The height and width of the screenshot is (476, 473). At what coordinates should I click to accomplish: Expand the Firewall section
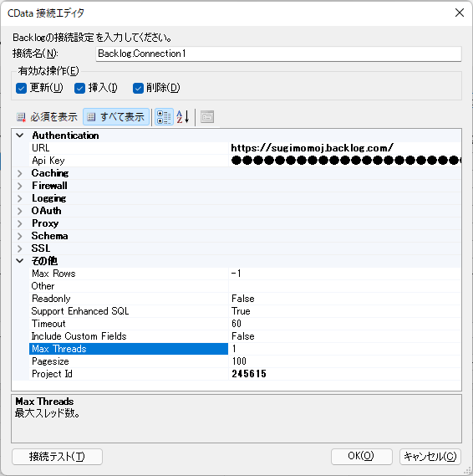(20, 186)
